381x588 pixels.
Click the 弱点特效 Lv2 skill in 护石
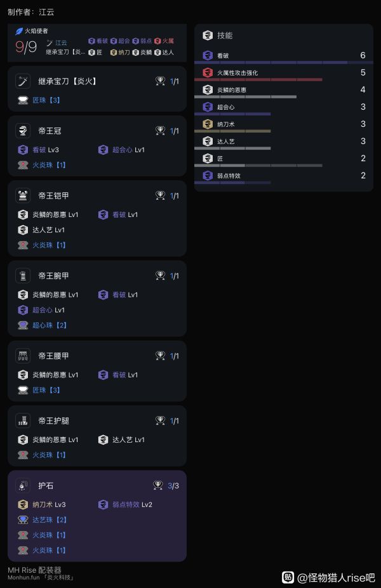(x=132, y=505)
